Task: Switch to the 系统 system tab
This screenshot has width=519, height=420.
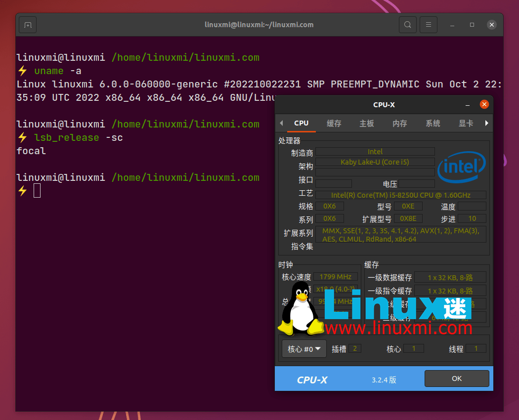Action: click(432, 123)
